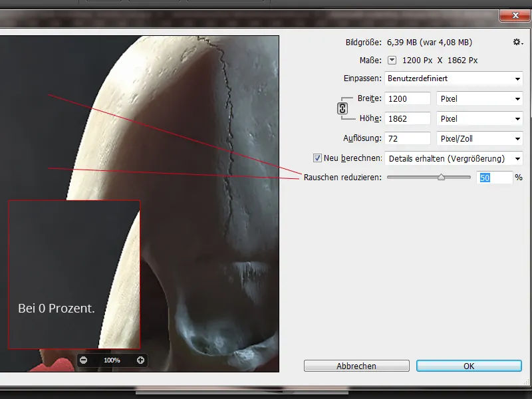Click the Auflösung input field with 72
This screenshot has width=532, height=399.
coord(408,138)
